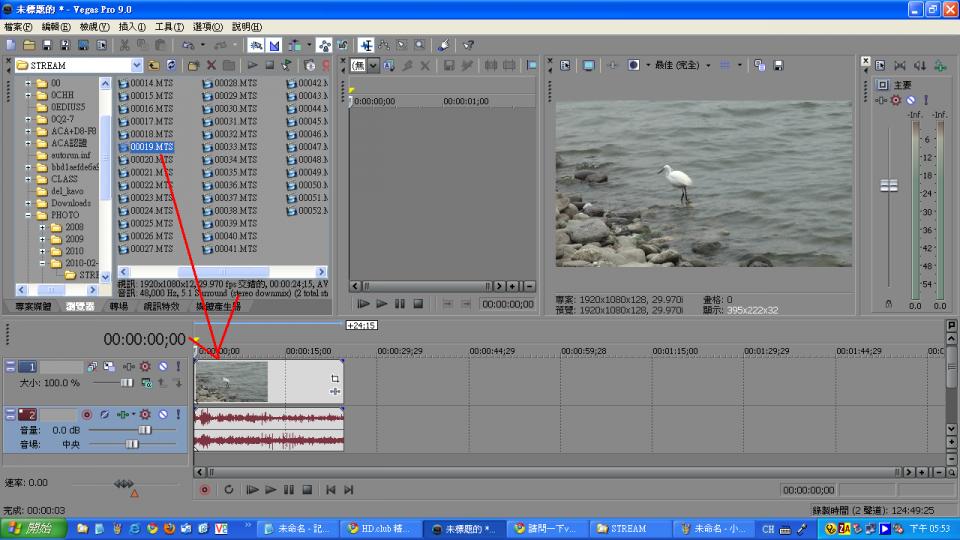Image resolution: width=960 pixels, height=540 pixels.
Task: Switch to the 專案媒體 tab
Action: click(31, 306)
